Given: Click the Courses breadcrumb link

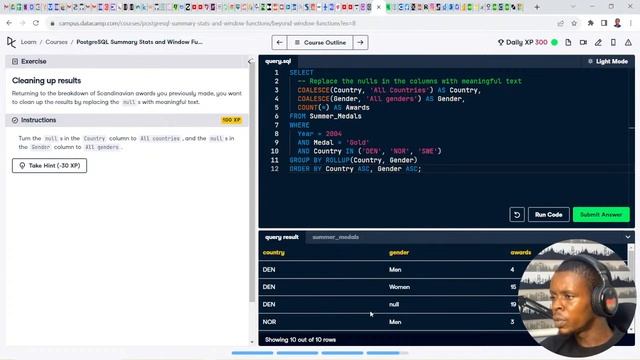Looking at the screenshot, I should tap(56, 42).
